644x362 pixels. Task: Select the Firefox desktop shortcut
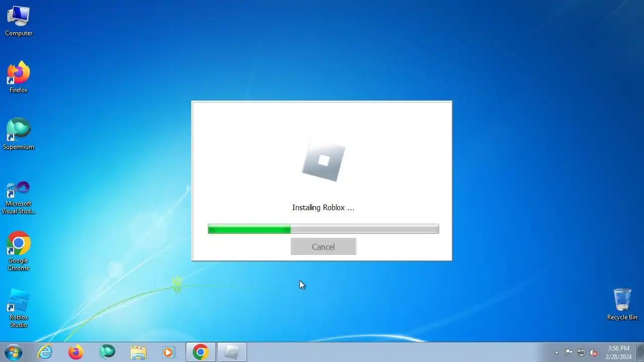(19, 77)
